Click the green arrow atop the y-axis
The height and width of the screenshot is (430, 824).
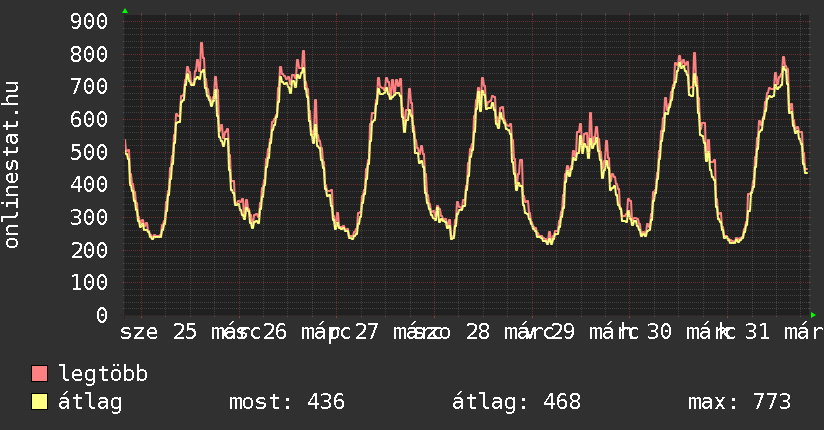point(125,11)
